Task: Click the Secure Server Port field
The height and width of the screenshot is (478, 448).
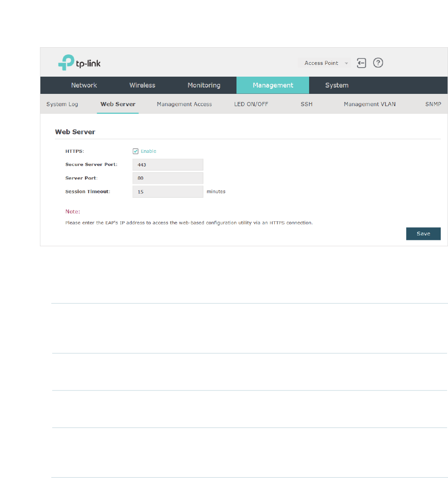Action: [168, 165]
